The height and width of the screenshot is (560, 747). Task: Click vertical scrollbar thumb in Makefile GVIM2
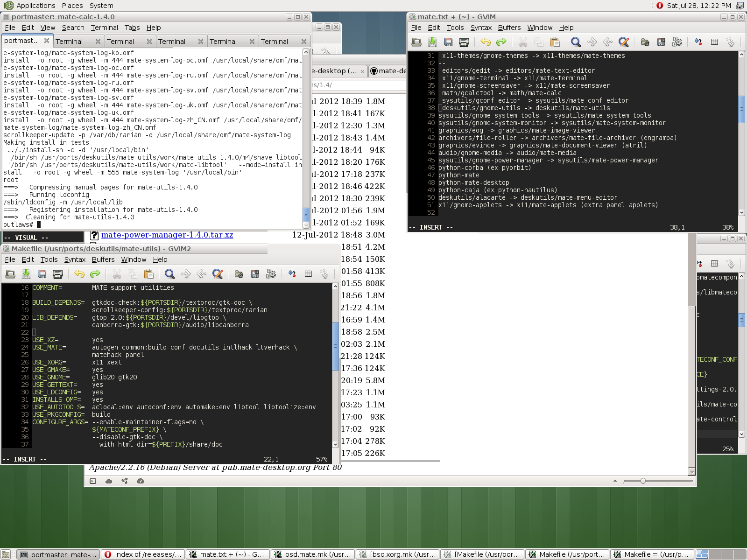(x=335, y=346)
